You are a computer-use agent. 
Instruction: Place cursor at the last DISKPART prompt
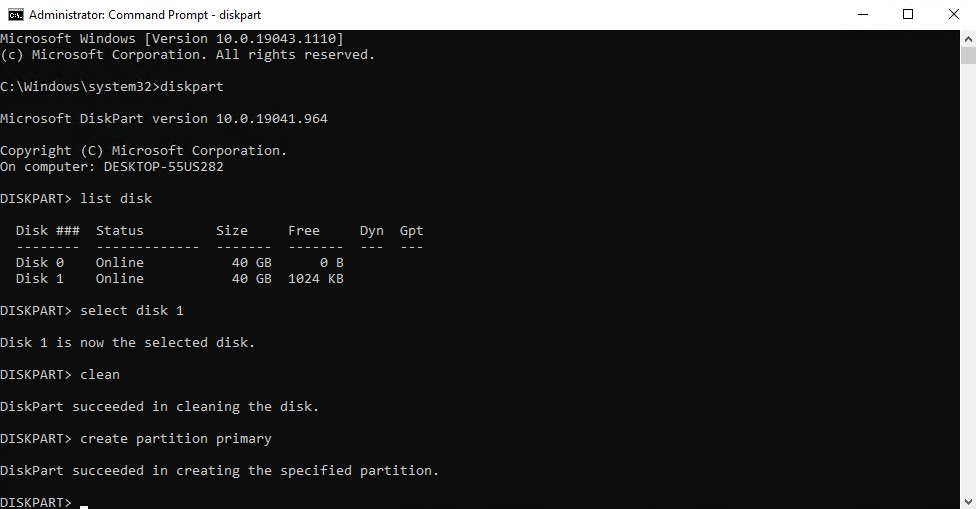click(84, 502)
